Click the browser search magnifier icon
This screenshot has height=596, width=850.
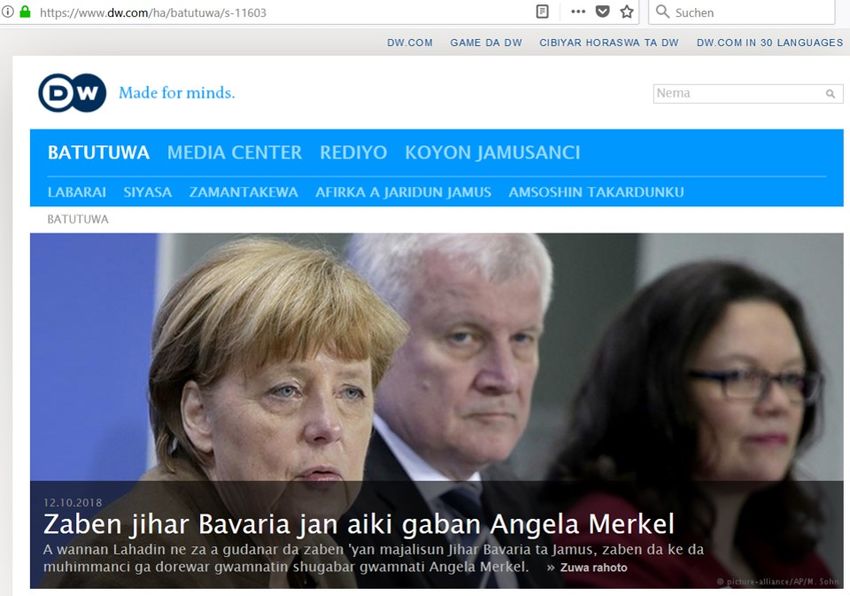pos(662,12)
